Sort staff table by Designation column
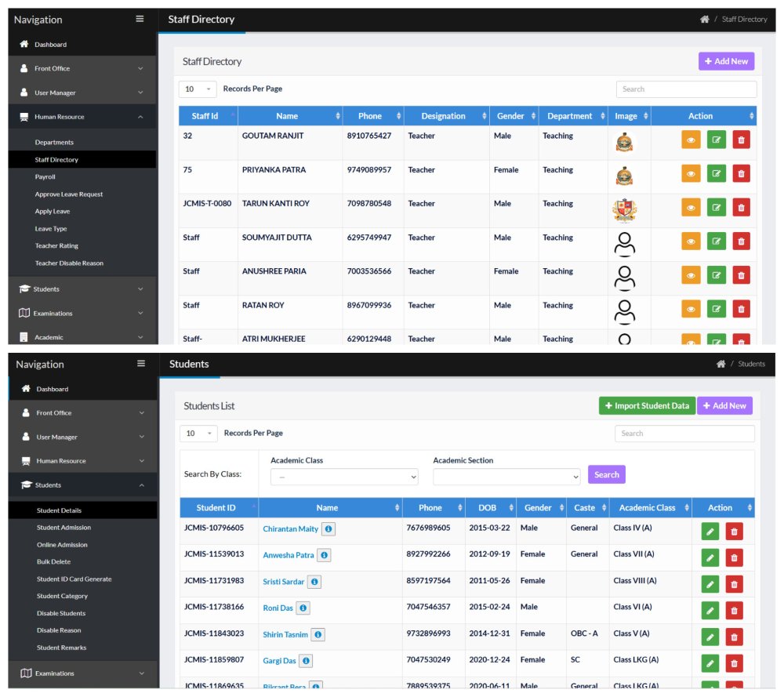 click(447, 116)
